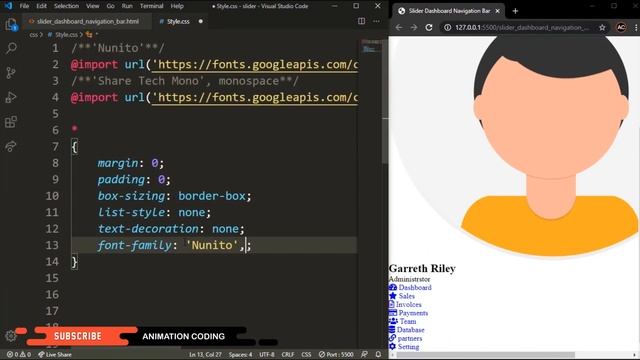This screenshot has width=640, height=360.
Task: Open the Live Share view icon
Action: [11, 146]
